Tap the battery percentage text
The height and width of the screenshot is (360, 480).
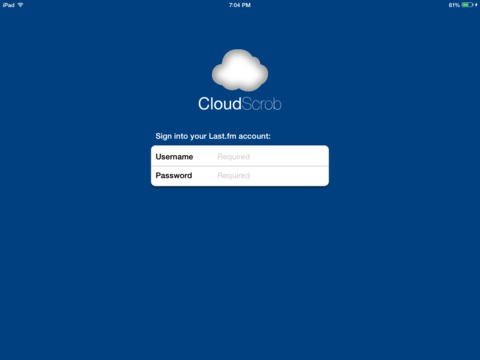click(x=454, y=5)
